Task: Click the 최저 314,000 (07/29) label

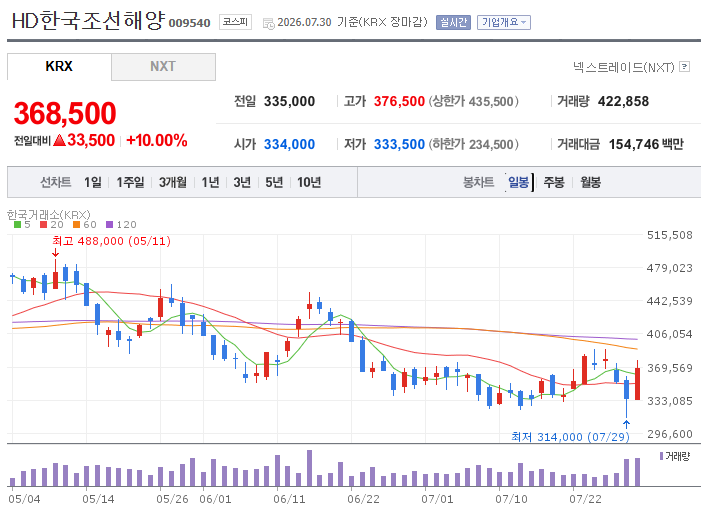Action: [x=570, y=437]
